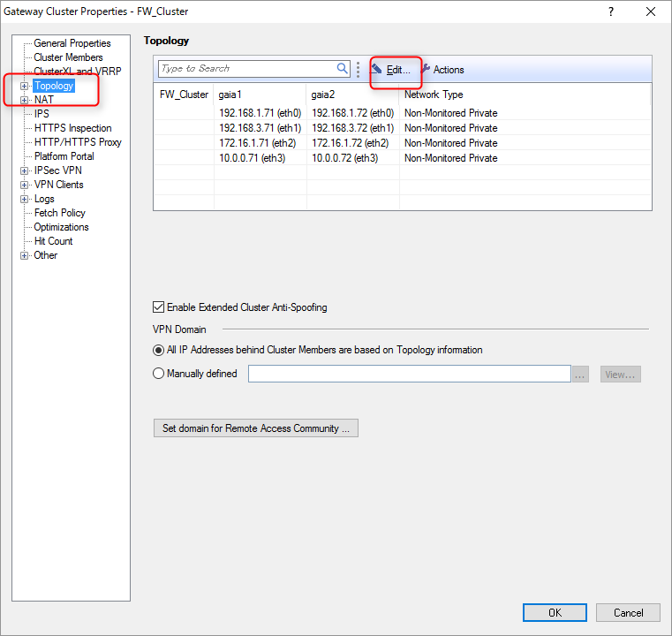This screenshot has width=672, height=636.
Task: Expand the IPSec VPN tree node
Action: 25,171
